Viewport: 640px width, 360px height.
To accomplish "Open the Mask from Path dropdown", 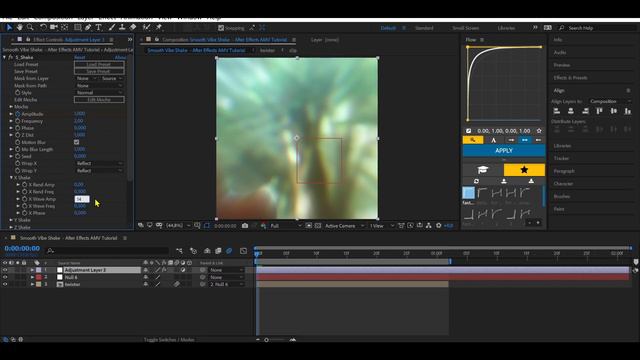I will click(99, 85).
